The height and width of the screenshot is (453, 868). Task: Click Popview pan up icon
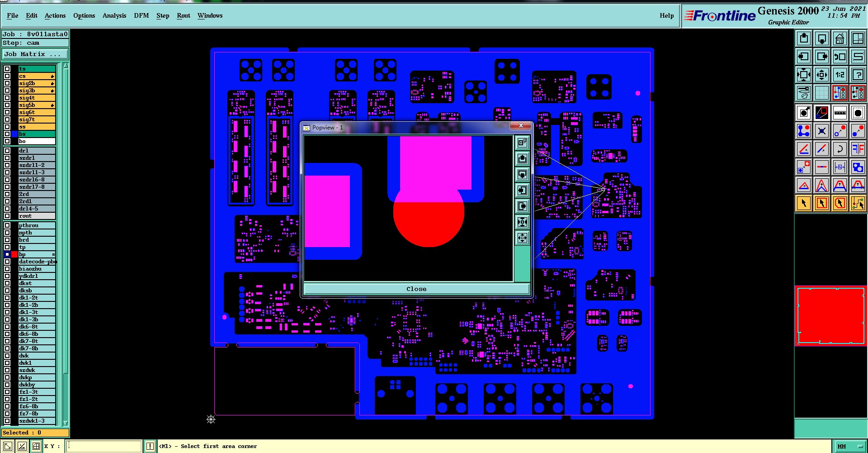522,158
